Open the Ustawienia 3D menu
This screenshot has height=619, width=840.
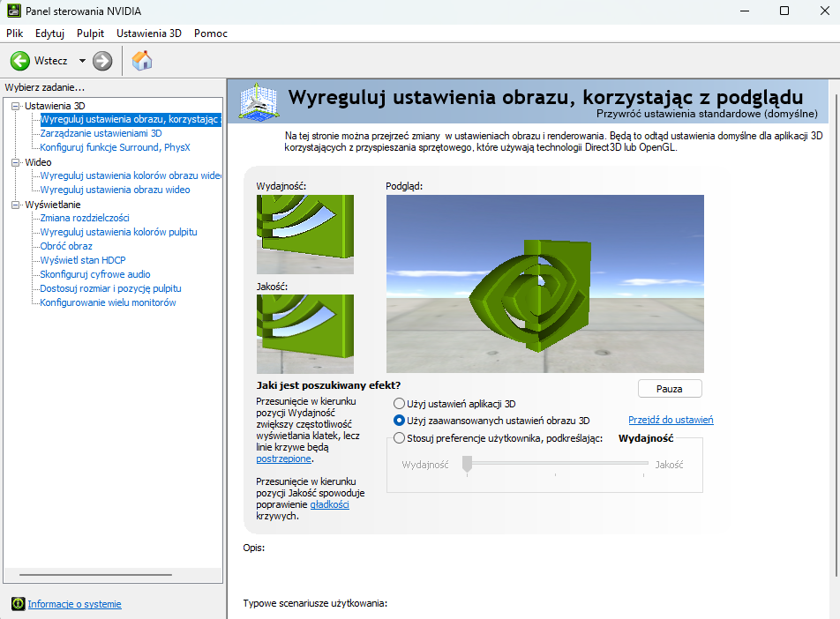149,34
